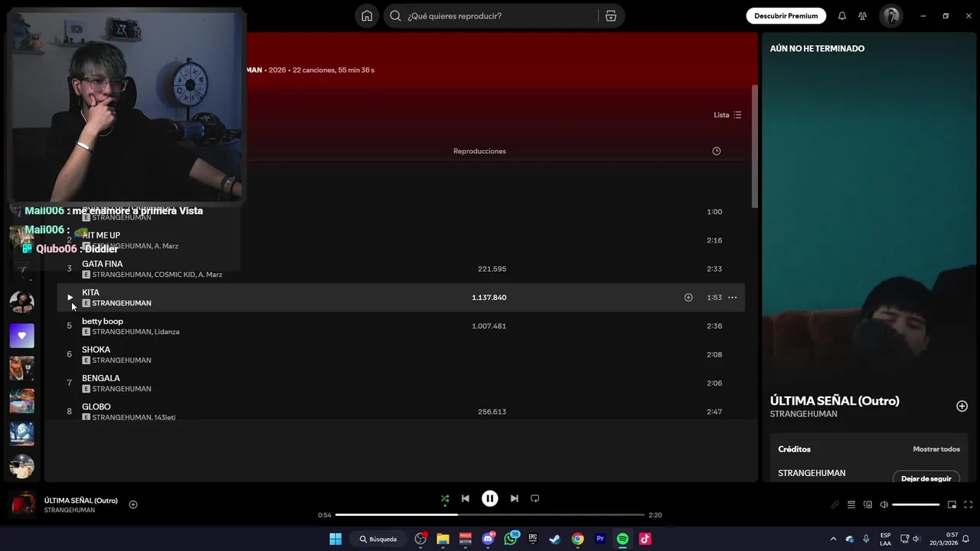Click Mostrar todos in credits
This screenshot has width=980, height=551.
[x=936, y=449]
